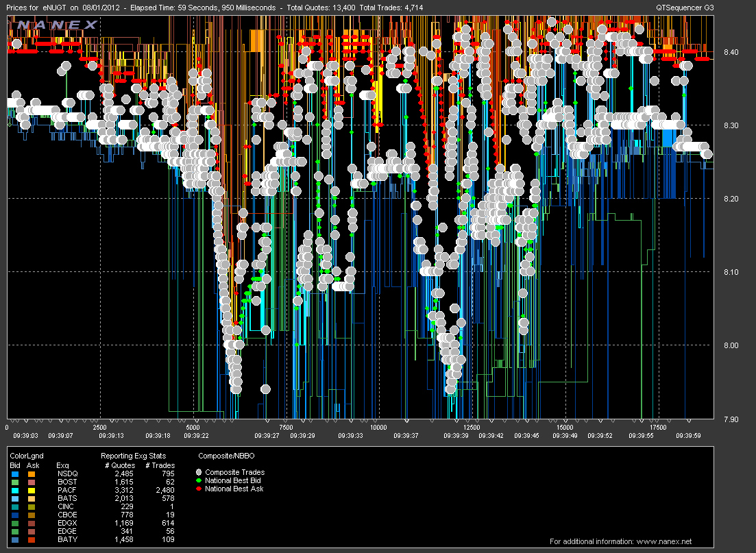
Task: Click NSDQ trade count 795
Action: click(x=169, y=474)
